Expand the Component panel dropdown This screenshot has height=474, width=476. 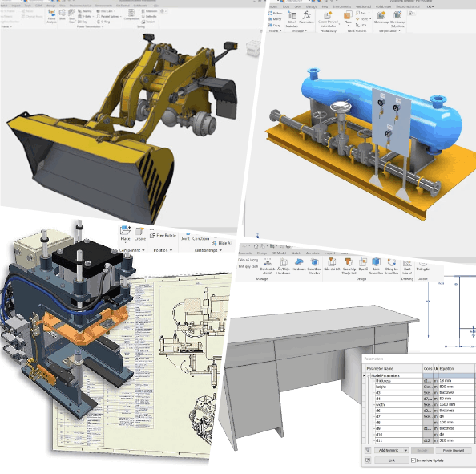143,250
